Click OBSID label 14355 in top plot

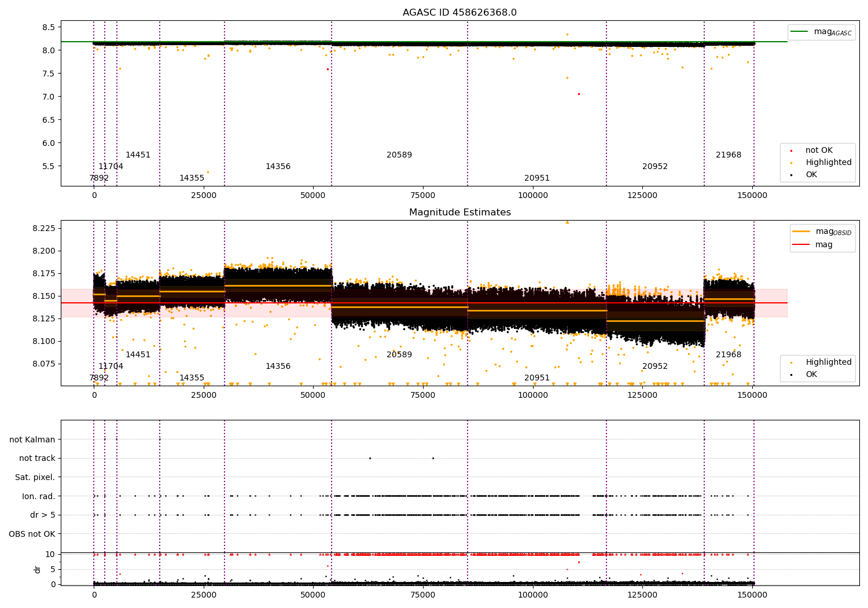[x=192, y=178]
